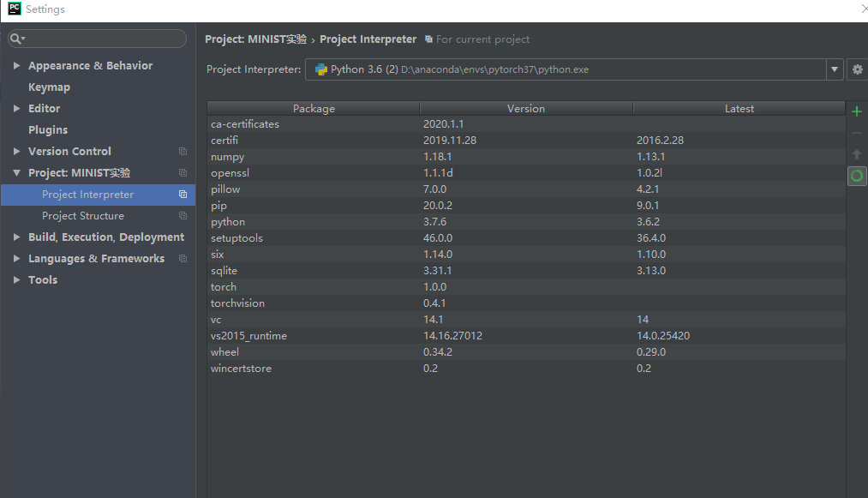Image resolution: width=868 pixels, height=498 pixels.
Task: Click the Project Interpreter breadcrumb
Action: [368, 39]
